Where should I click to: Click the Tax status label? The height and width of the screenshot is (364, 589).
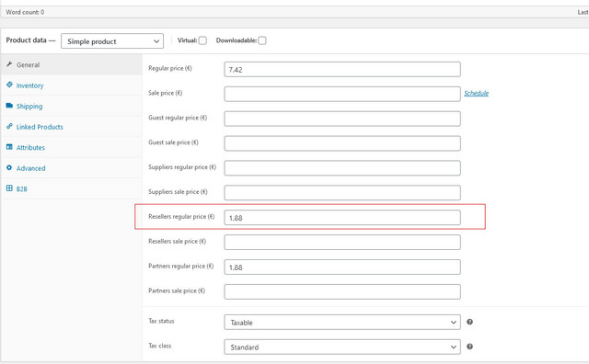162,321
